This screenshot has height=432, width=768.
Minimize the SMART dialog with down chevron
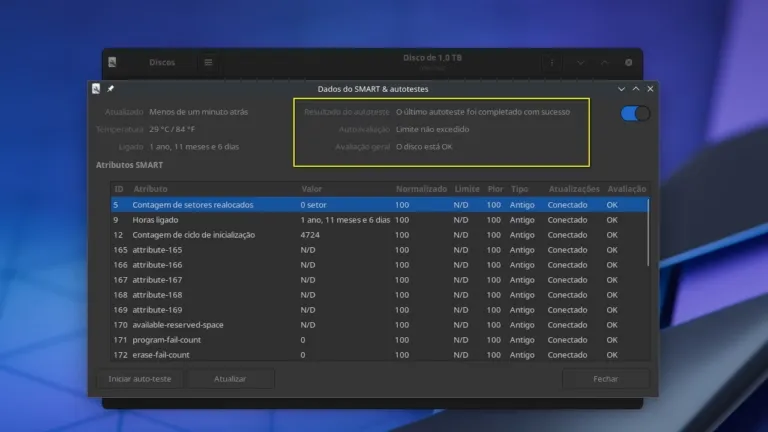coord(621,89)
